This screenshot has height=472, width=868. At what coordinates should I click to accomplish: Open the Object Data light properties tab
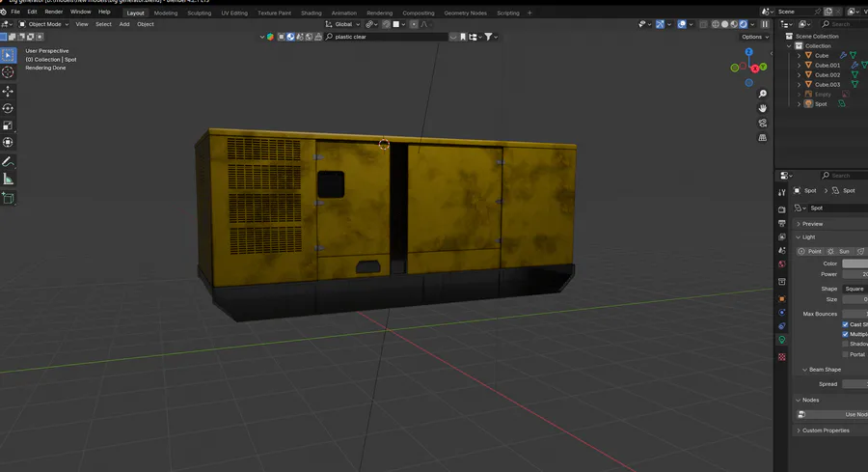pos(781,340)
